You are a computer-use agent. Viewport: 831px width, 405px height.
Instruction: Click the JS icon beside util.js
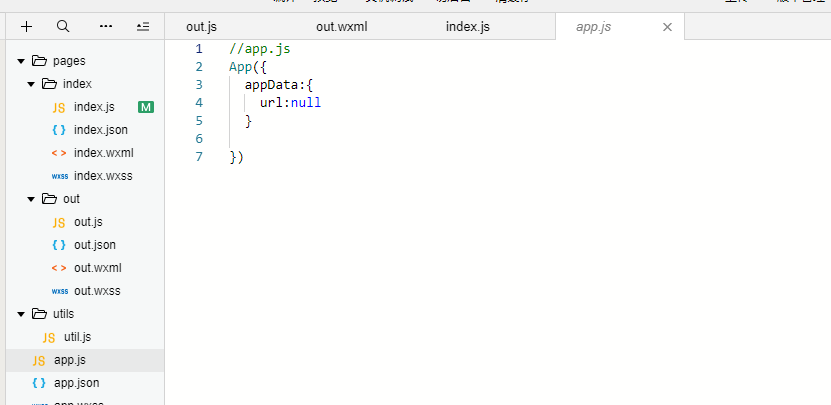pos(49,338)
